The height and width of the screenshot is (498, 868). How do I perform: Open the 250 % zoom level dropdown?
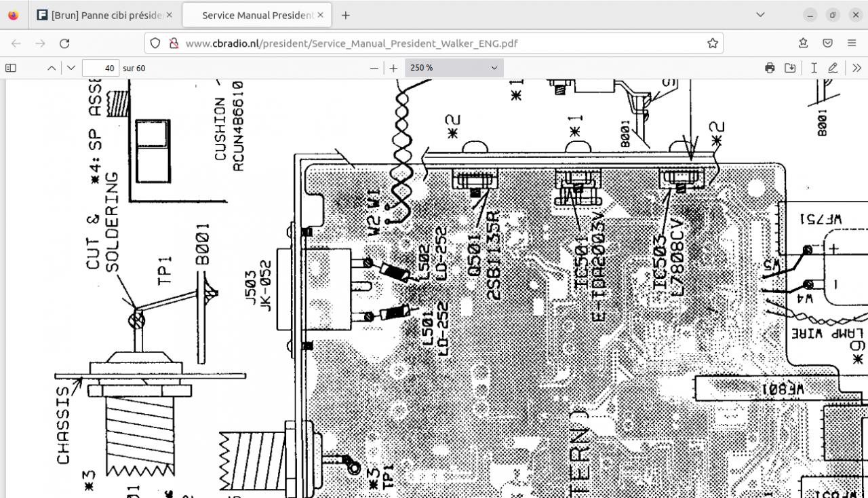[454, 68]
